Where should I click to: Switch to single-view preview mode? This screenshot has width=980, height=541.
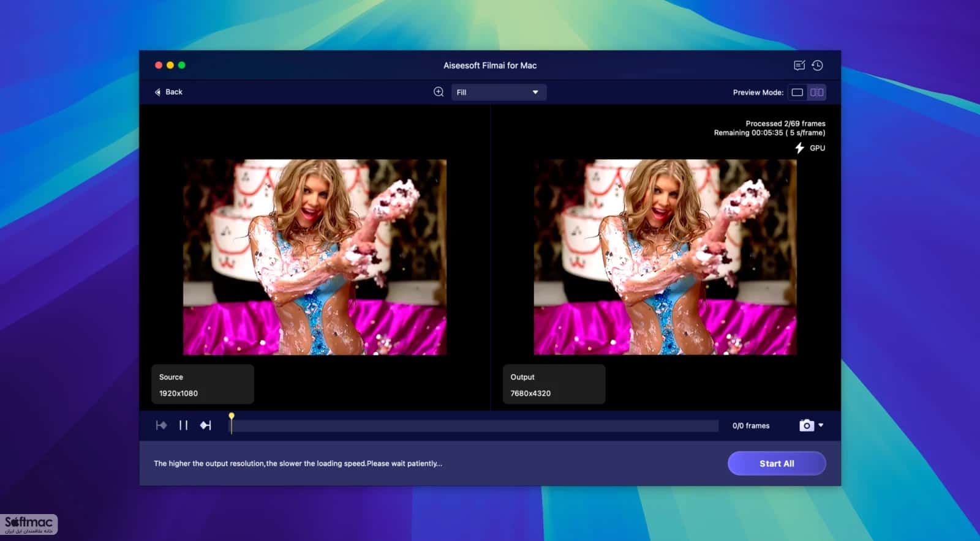point(797,92)
